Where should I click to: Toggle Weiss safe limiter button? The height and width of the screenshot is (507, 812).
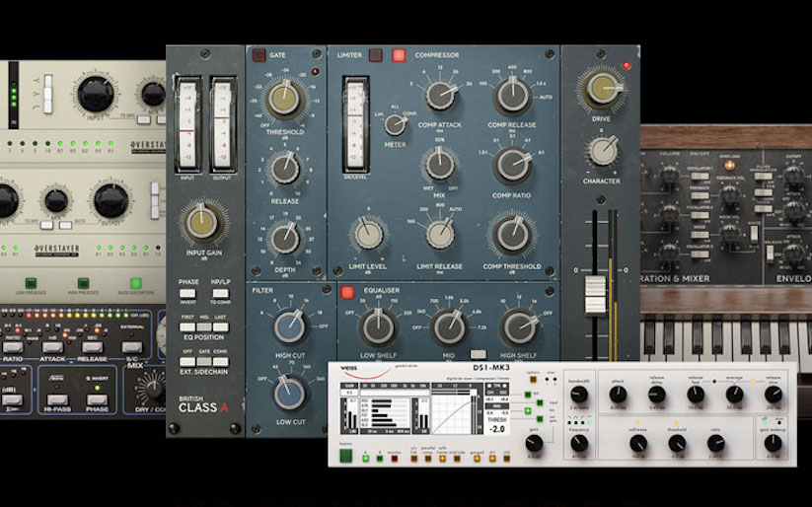point(442,459)
